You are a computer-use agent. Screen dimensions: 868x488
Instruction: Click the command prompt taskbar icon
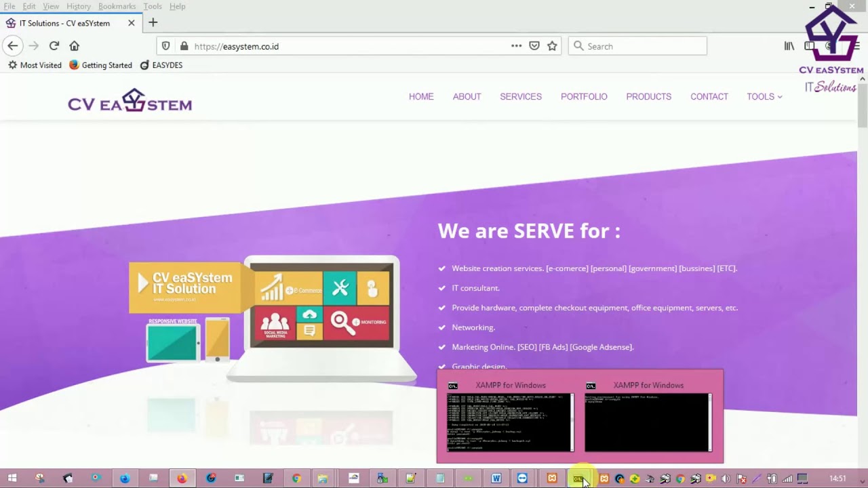pyautogui.click(x=578, y=479)
